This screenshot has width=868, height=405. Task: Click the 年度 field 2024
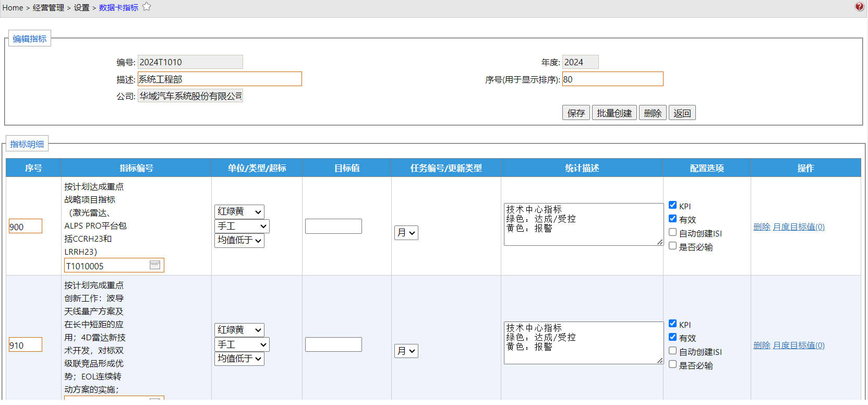pyautogui.click(x=580, y=62)
